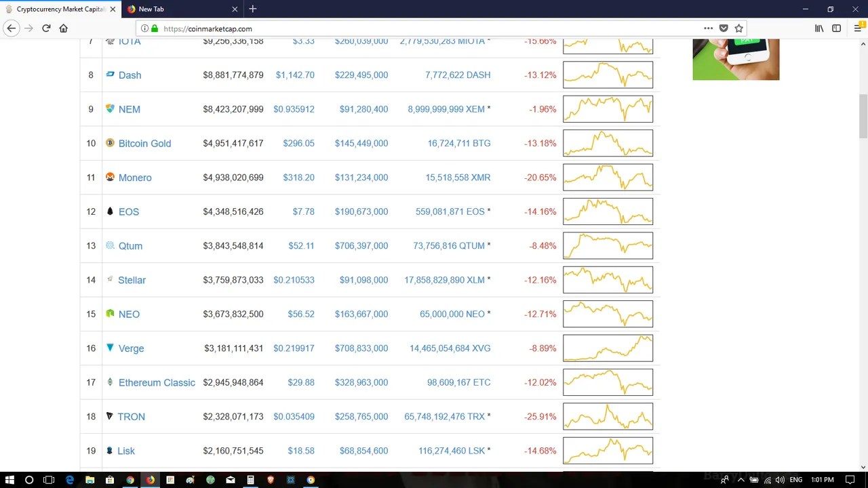The width and height of the screenshot is (868, 488).
Task: Close the Cryptocurrency Market Capitalizations tab
Action: (113, 9)
